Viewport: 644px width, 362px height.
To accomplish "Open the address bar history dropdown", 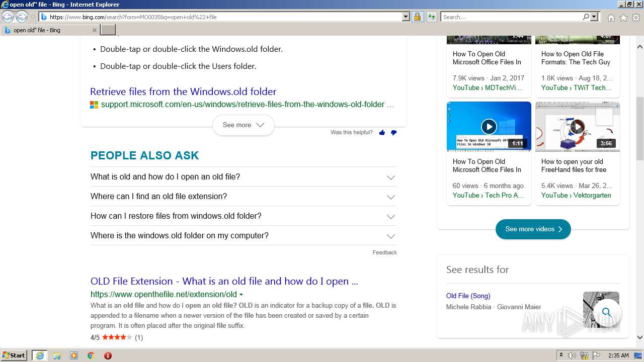I will coord(406,17).
